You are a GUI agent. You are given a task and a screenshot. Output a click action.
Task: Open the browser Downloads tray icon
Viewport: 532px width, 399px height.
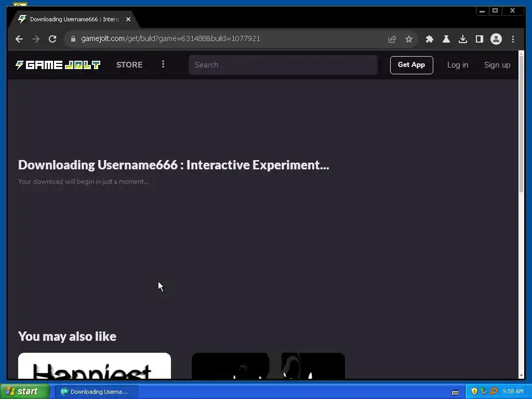[x=463, y=39]
